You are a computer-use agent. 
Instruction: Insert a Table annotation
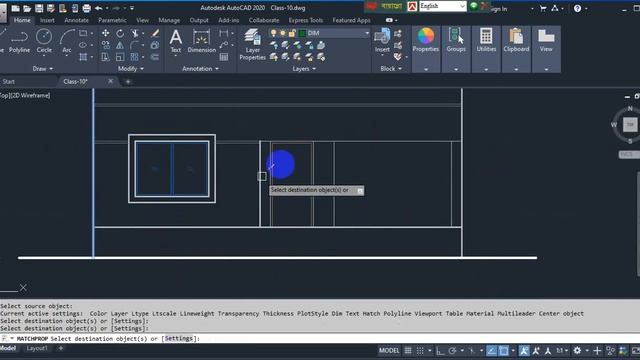224,57
